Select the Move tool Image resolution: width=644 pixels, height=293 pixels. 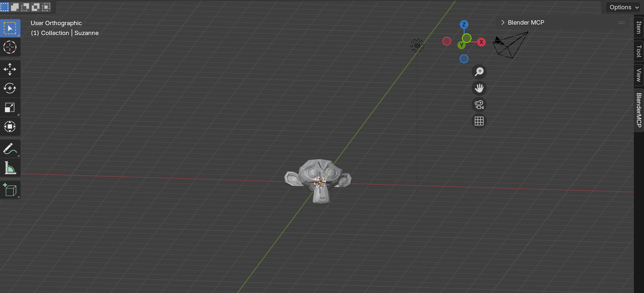(10, 69)
